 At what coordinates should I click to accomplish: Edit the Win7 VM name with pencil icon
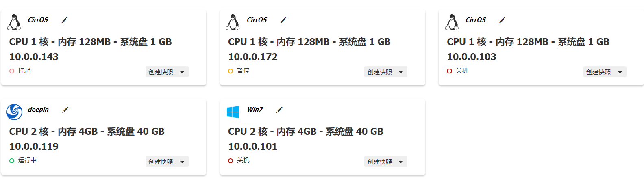tap(279, 110)
